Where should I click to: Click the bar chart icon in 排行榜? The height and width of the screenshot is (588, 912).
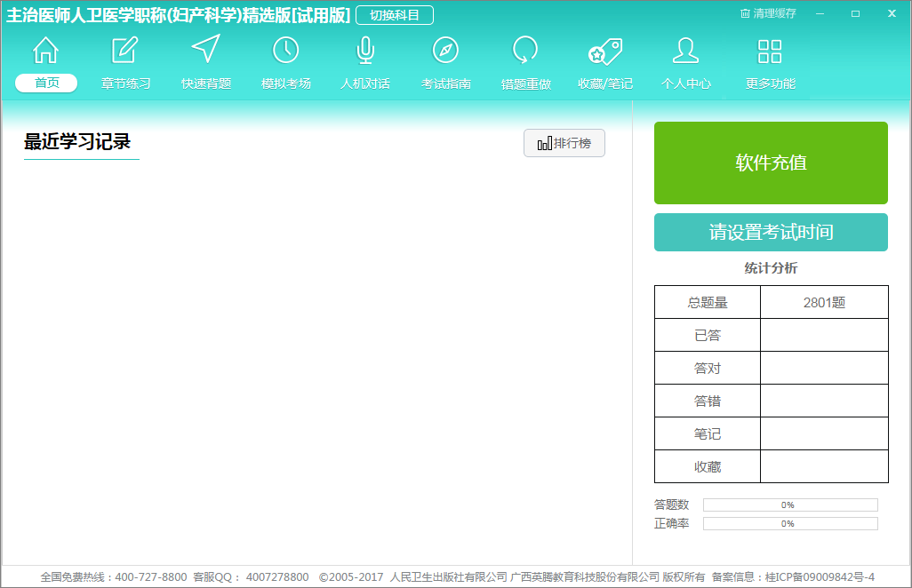tap(544, 144)
